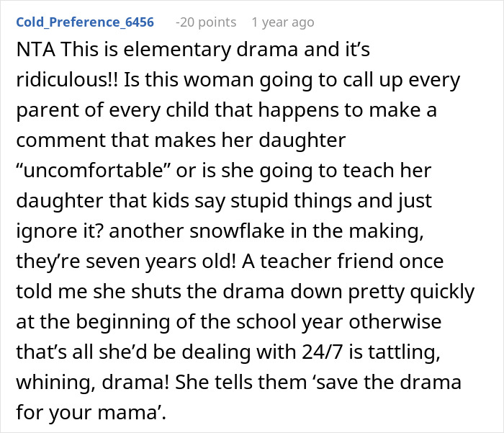Click the '1 year ago' timestamp
The height and width of the screenshot is (433, 504).
(x=283, y=22)
